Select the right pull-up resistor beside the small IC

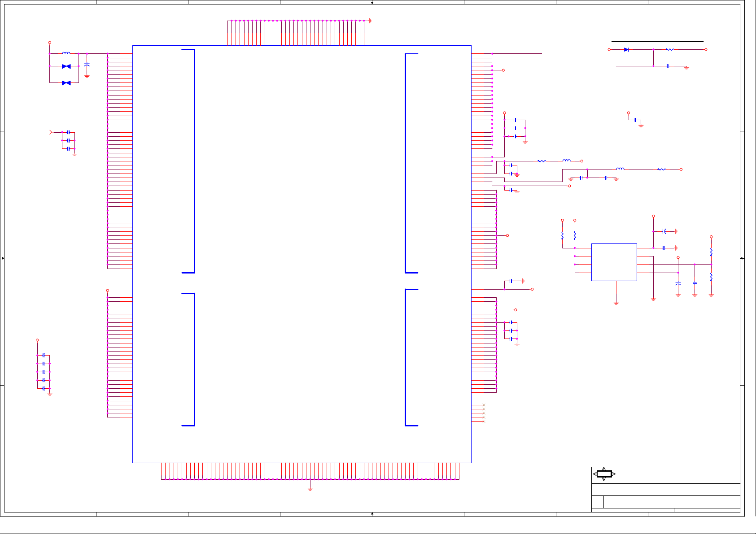click(575, 235)
